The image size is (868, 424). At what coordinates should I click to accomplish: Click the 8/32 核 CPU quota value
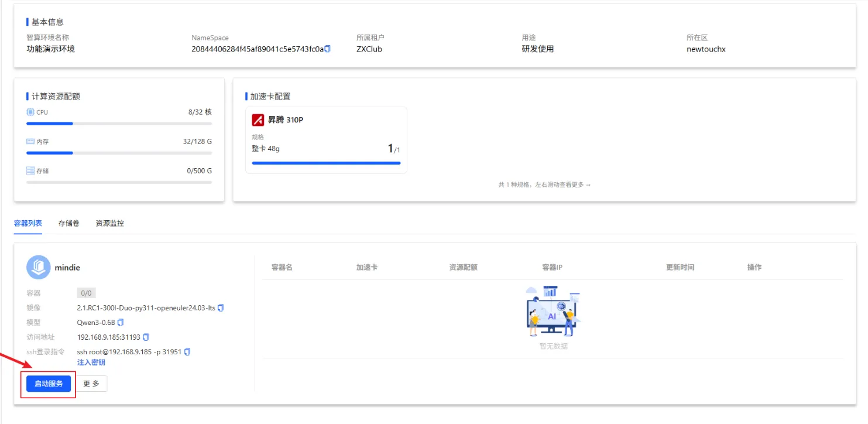[x=200, y=112]
